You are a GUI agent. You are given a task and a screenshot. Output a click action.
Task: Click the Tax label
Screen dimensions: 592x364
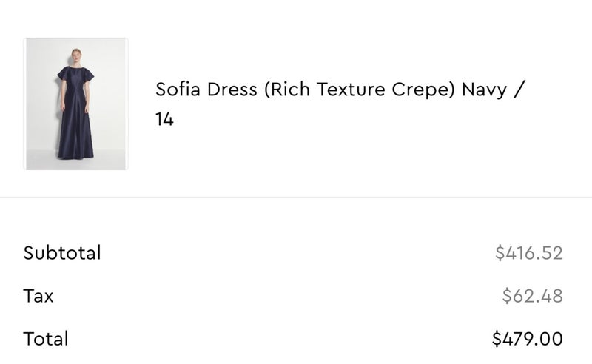(38, 296)
